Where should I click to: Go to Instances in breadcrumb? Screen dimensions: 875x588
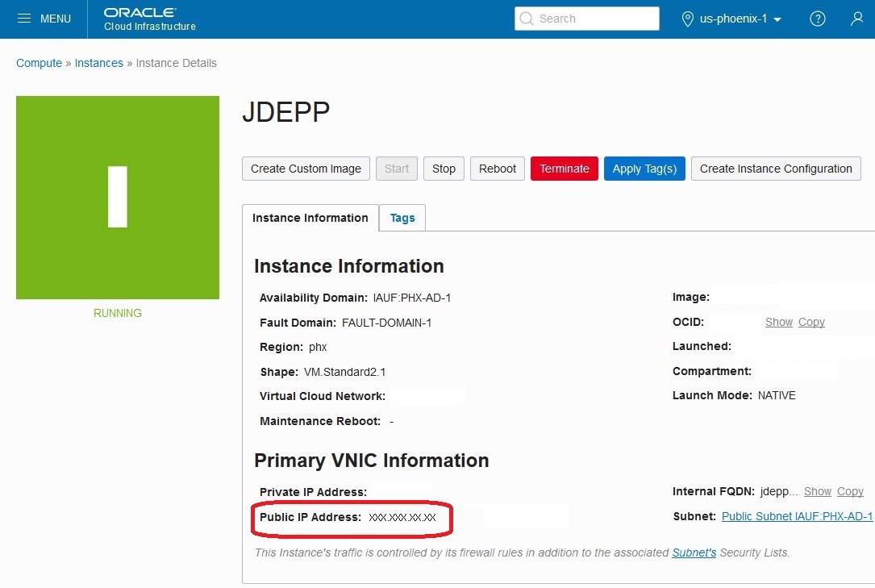(98, 63)
